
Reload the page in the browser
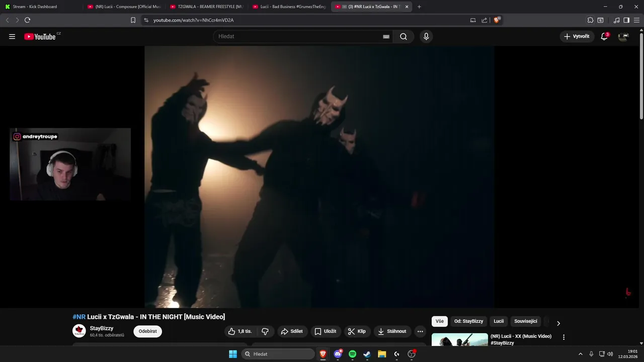coord(27,20)
